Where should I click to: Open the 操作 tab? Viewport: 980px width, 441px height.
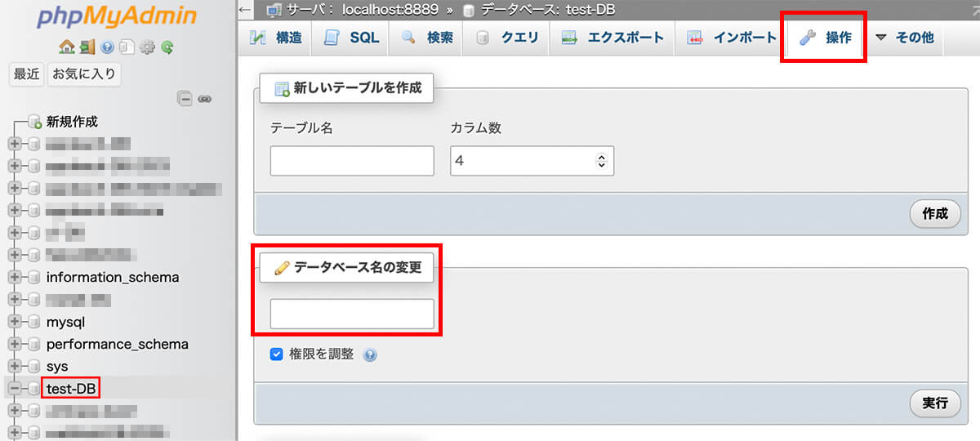point(825,38)
